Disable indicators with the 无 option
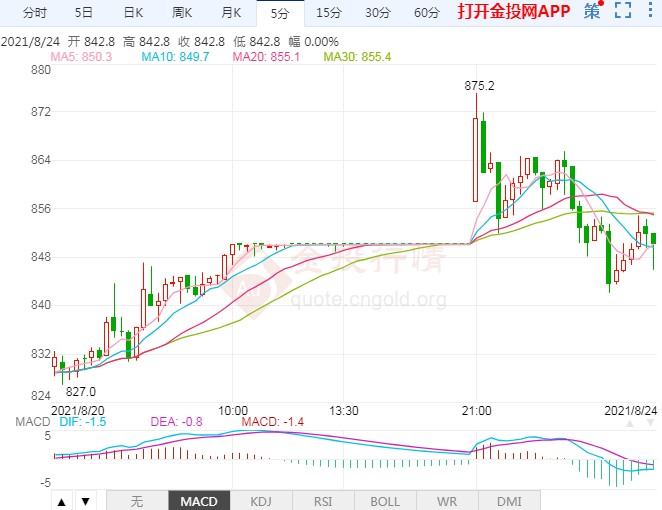The image size is (662, 510). coord(136,501)
